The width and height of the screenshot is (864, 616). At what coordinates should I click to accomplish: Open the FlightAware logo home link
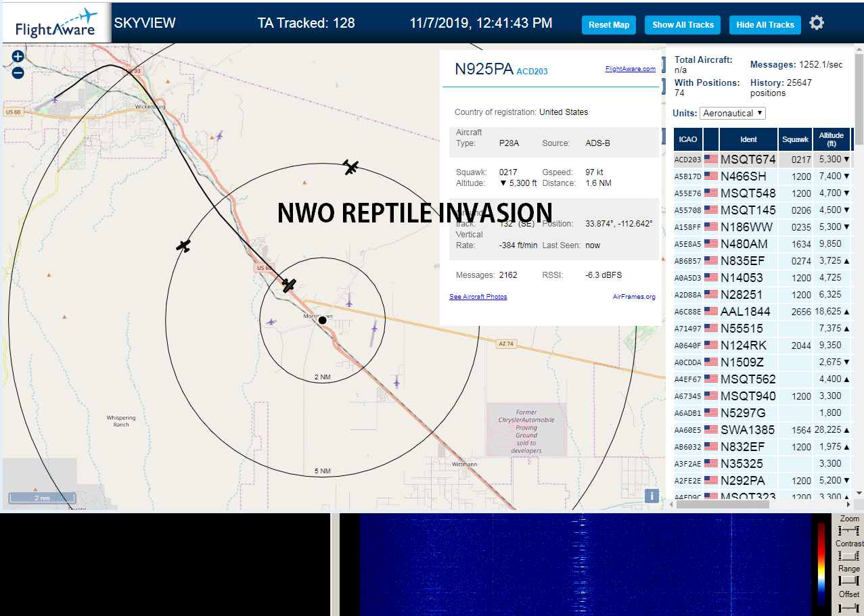[x=55, y=22]
